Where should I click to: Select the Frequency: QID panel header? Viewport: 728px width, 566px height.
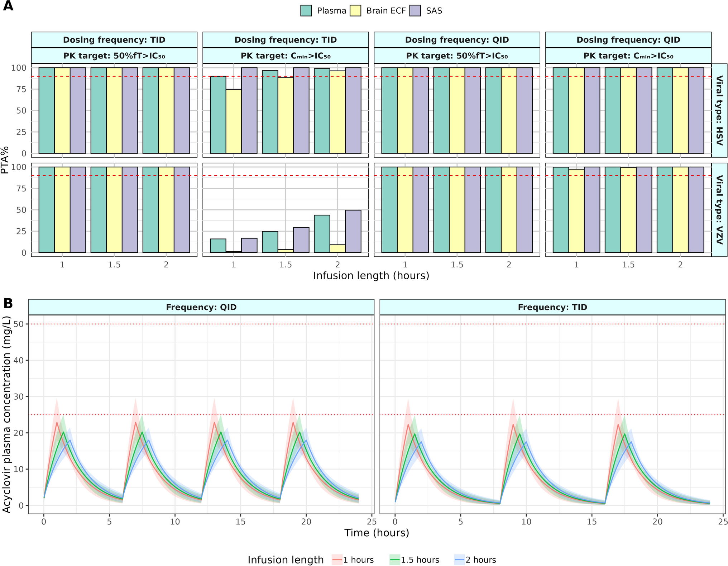coord(201,307)
